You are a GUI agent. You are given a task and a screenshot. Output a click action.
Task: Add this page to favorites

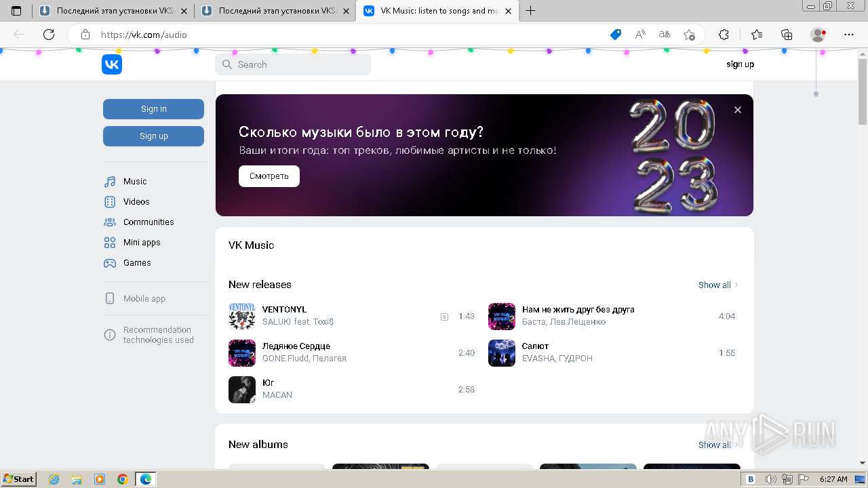(689, 35)
